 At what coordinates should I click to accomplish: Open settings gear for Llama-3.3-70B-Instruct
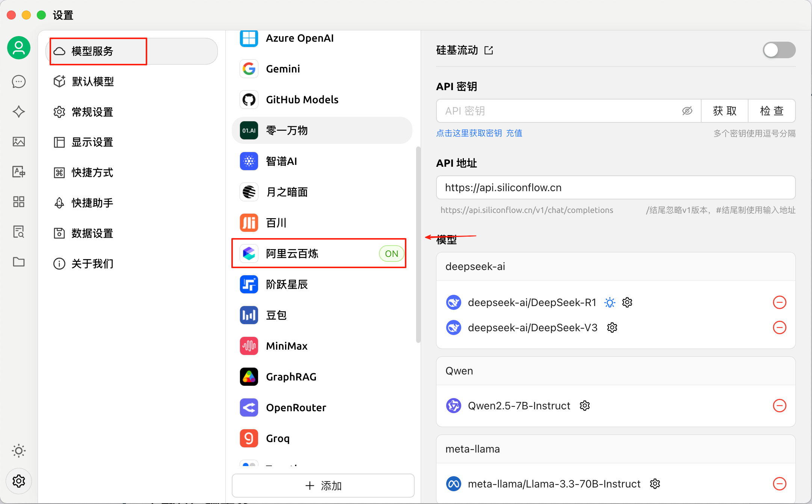(655, 484)
